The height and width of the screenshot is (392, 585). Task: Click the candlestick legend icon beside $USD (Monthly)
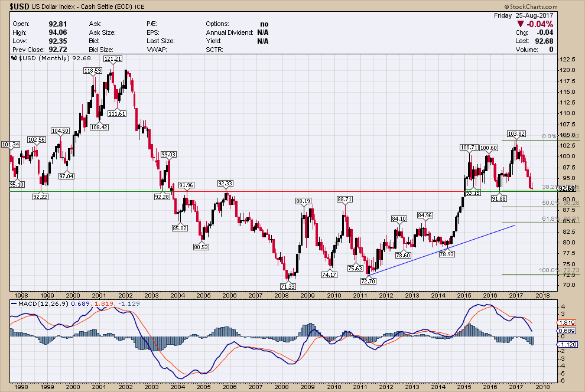tap(14, 58)
